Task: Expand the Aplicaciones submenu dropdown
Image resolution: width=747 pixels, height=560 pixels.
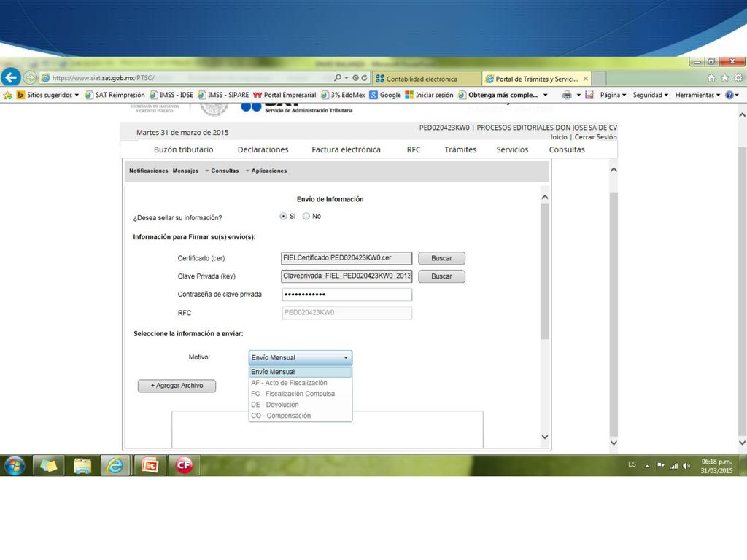Action: [266, 171]
